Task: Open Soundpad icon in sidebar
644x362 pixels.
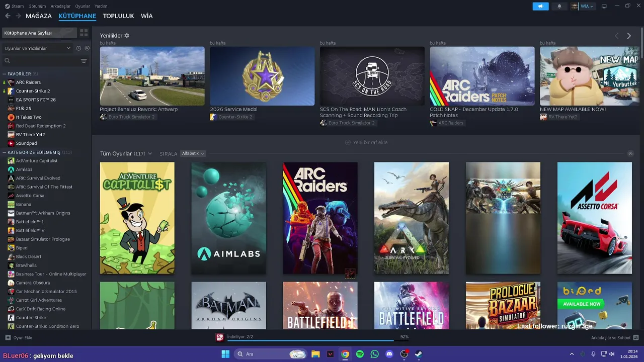Action: click(11, 143)
